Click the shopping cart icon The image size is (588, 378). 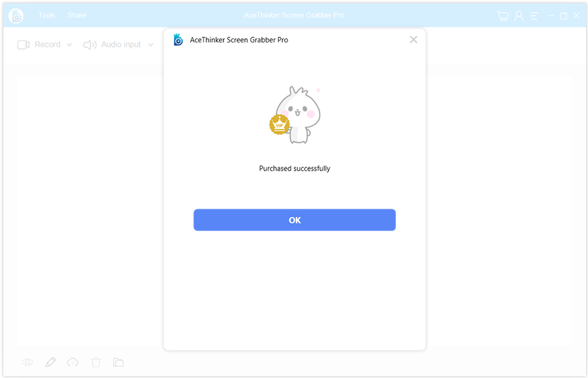[502, 16]
